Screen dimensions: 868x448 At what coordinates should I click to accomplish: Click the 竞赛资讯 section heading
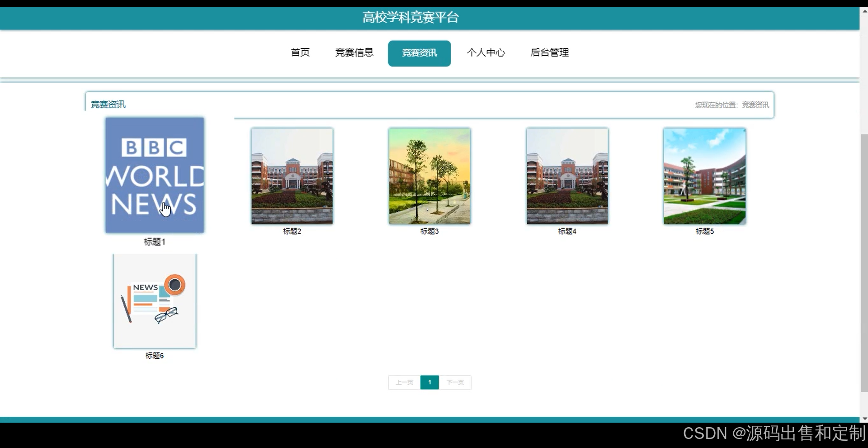click(x=108, y=105)
